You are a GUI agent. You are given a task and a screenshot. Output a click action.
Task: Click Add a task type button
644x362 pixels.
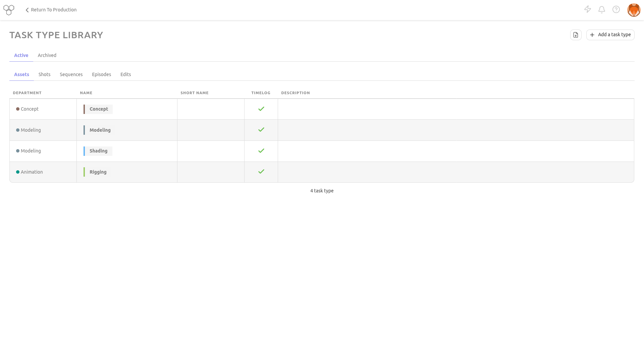[x=610, y=35]
